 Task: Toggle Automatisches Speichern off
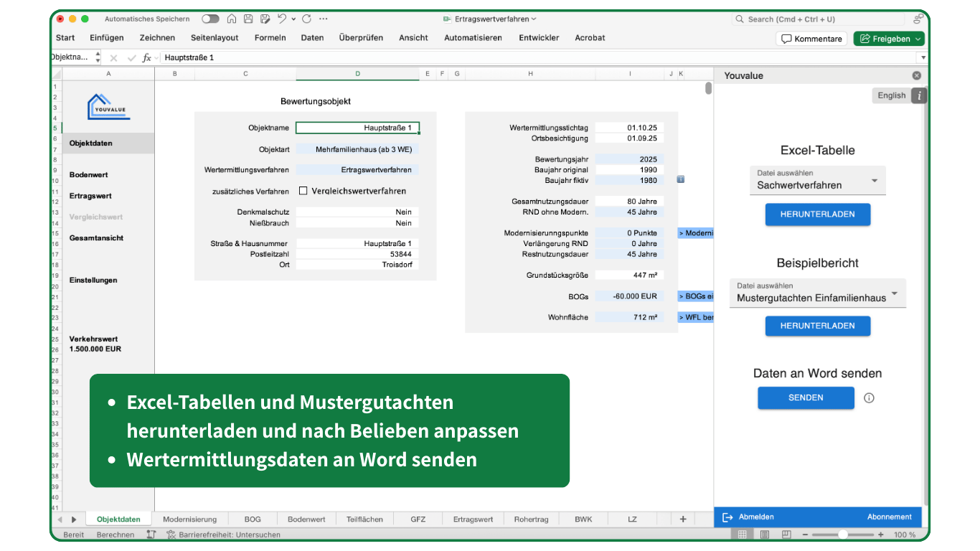[210, 19]
